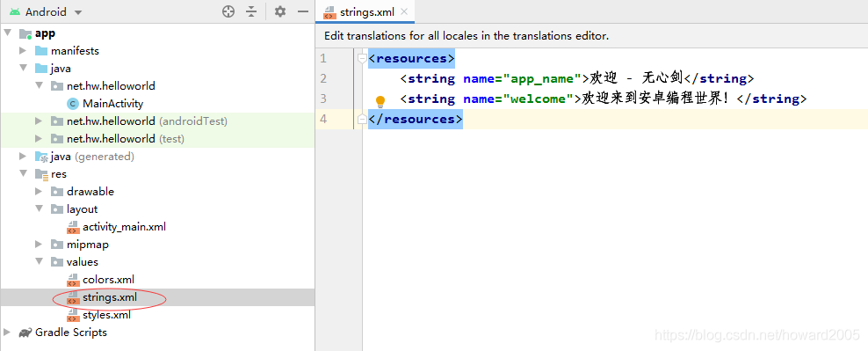Click the drawable folder icon
Viewport: 868px width, 351px height.
click(57, 191)
